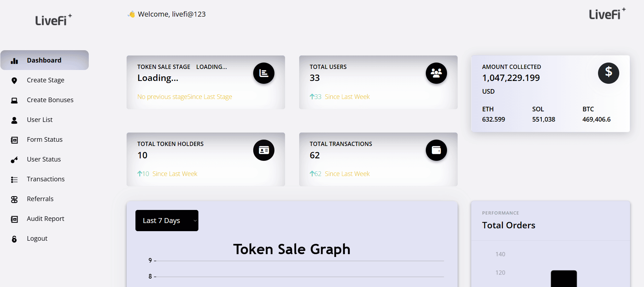Click the Amount Collected dollar icon
This screenshot has width=644, height=287.
[x=608, y=73]
